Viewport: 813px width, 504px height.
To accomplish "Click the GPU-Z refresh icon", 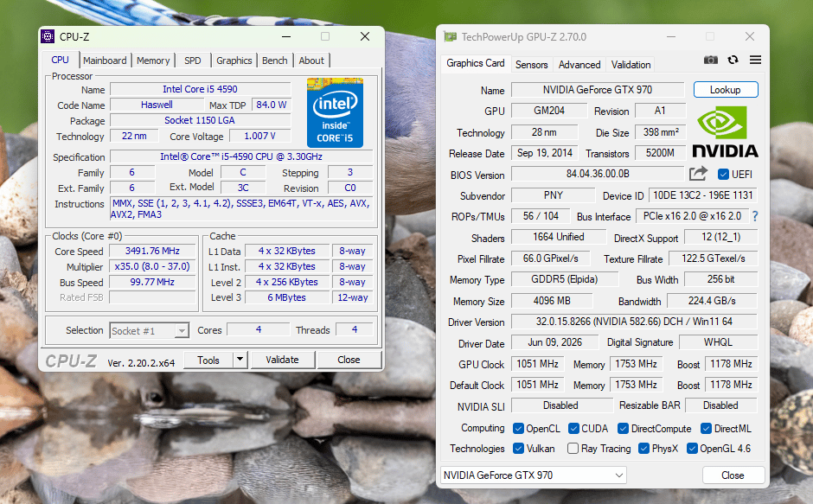I will pos(733,60).
